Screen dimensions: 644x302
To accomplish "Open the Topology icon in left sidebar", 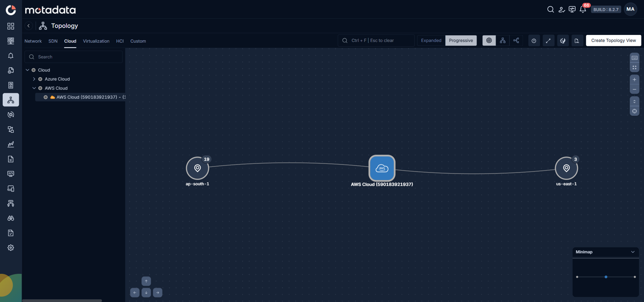I will click(x=11, y=100).
